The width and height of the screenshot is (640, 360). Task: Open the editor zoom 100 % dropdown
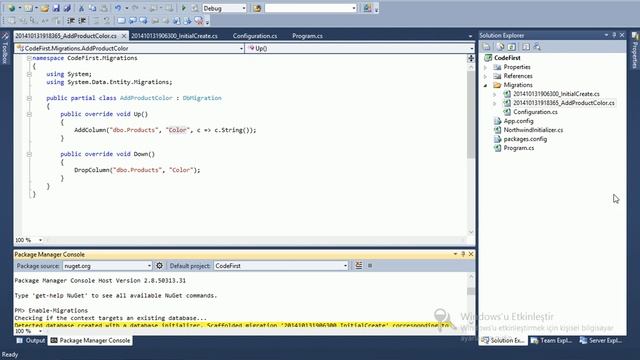[x=40, y=240]
